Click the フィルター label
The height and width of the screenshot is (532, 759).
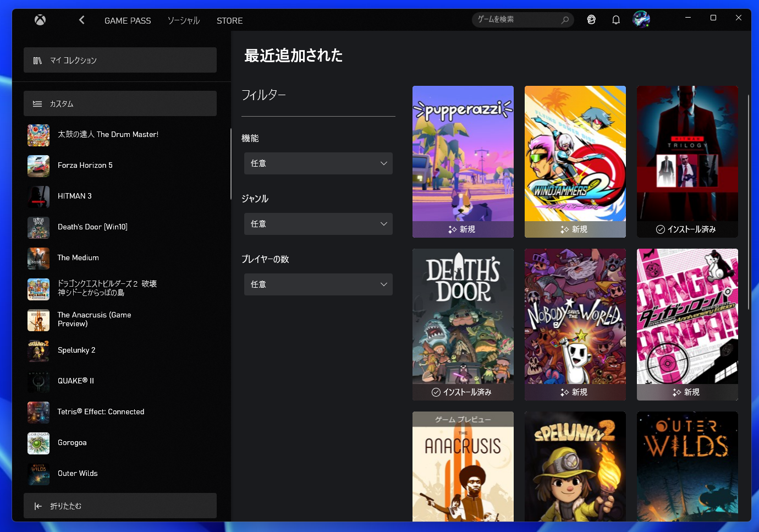click(264, 95)
